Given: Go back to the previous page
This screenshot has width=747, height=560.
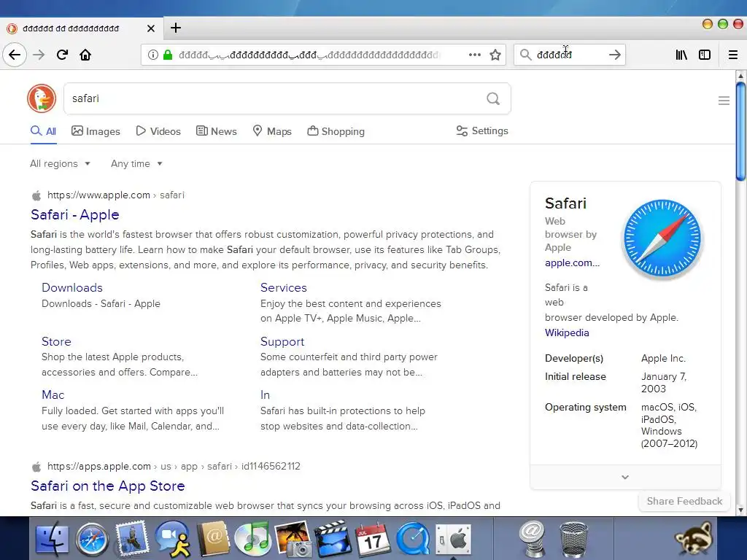Looking at the screenshot, I should coord(15,55).
